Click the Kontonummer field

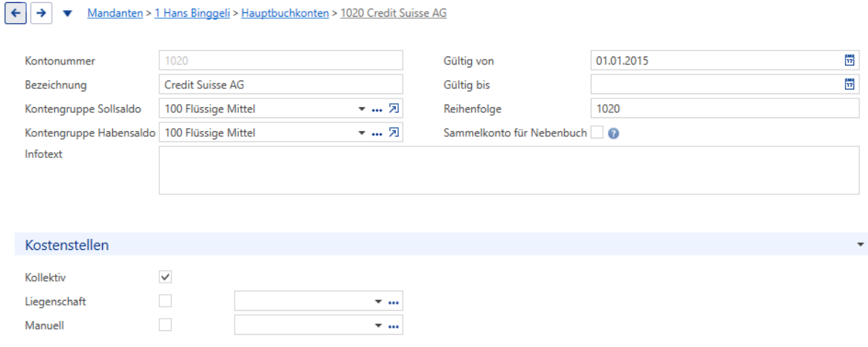[x=281, y=61]
